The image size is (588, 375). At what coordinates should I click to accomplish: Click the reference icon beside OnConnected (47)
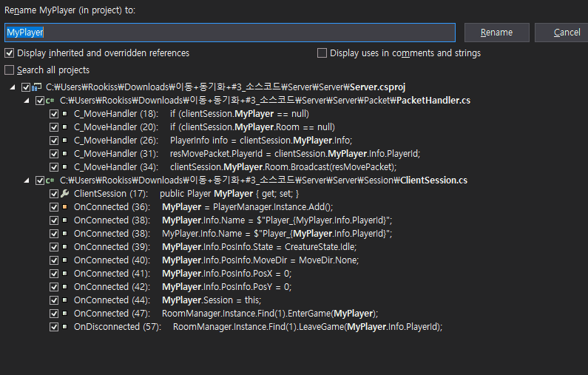point(65,314)
